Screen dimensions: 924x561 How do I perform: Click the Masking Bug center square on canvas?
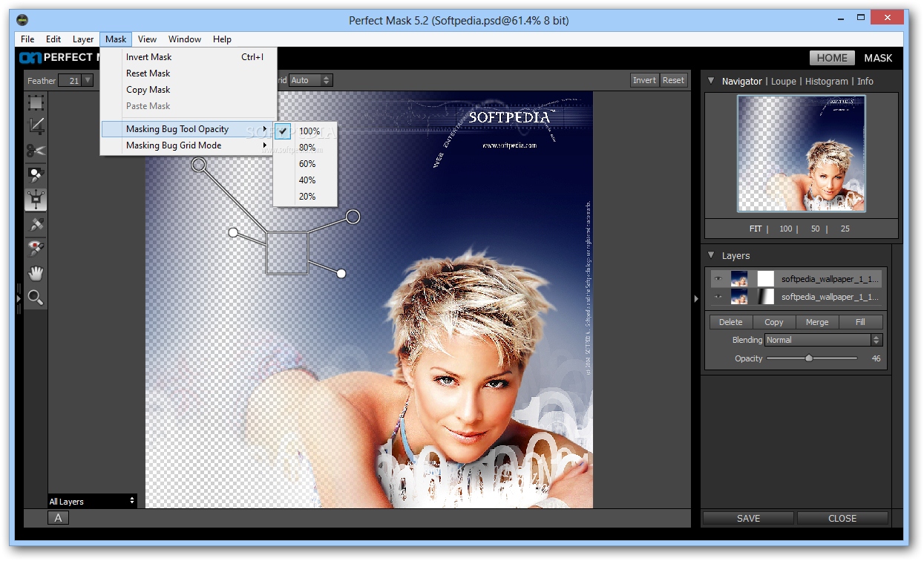(x=286, y=253)
